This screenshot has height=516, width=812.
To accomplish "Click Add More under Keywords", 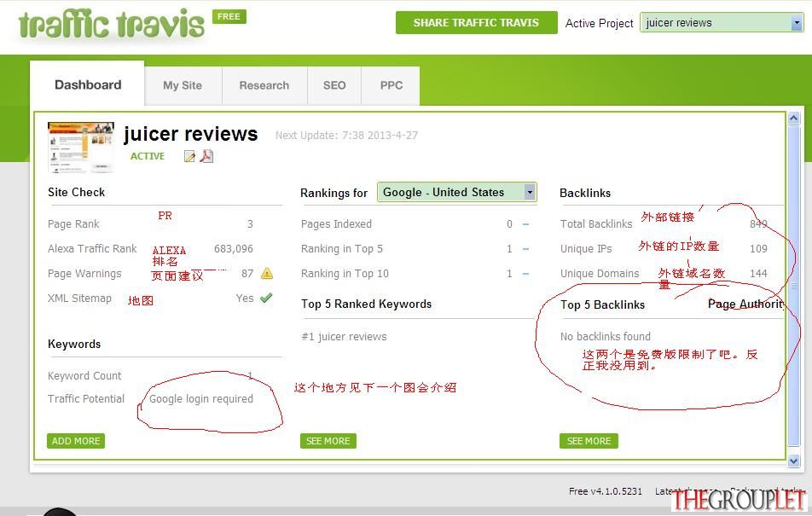I will coord(76,441).
